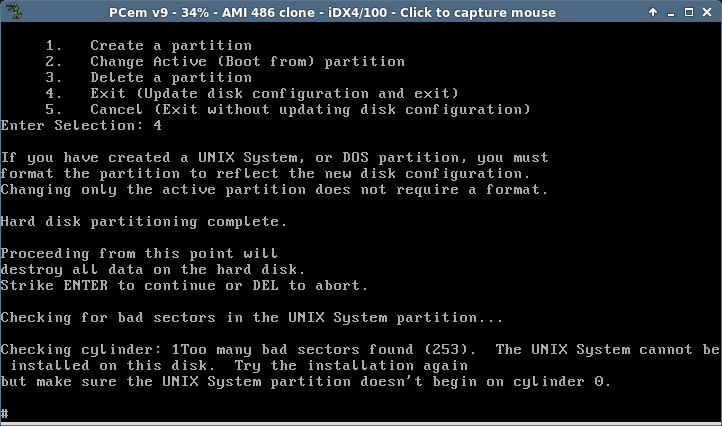Viewport: 722px width, 426px height.
Task: Click 'Checking for bad sectors' status line
Action: [x=251, y=318]
